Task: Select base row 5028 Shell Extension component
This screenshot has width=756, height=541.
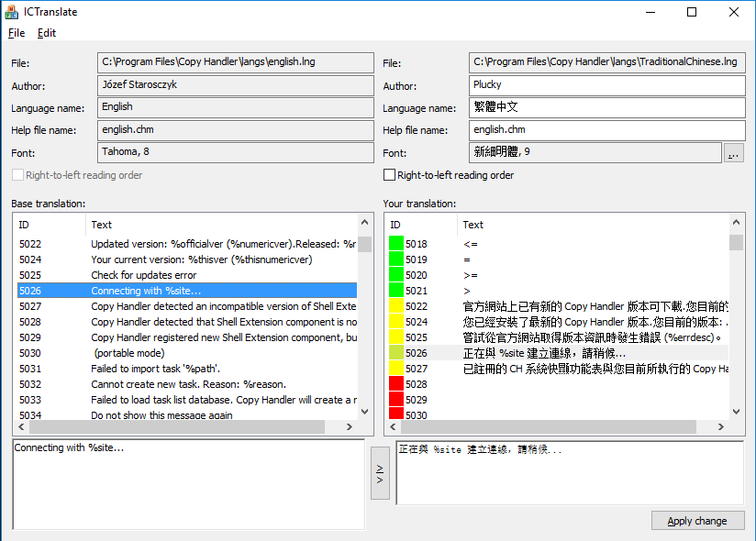Action: click(x=187, y=322)
